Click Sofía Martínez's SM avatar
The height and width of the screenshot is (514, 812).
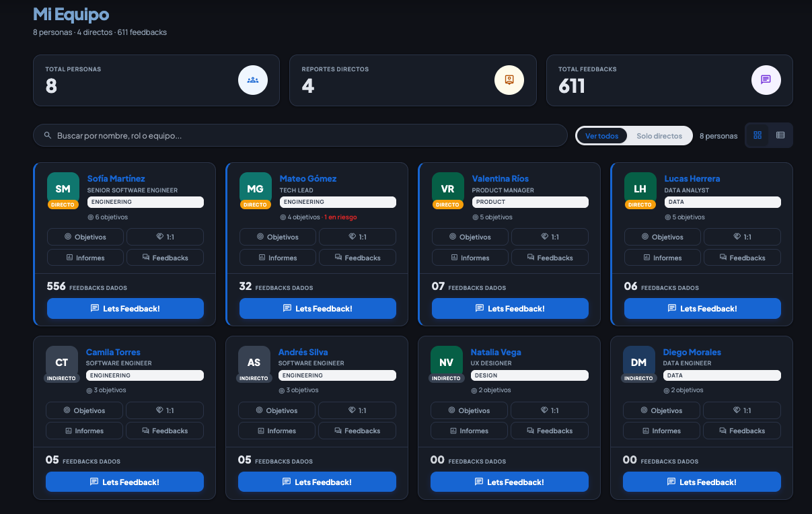(63, 188)
